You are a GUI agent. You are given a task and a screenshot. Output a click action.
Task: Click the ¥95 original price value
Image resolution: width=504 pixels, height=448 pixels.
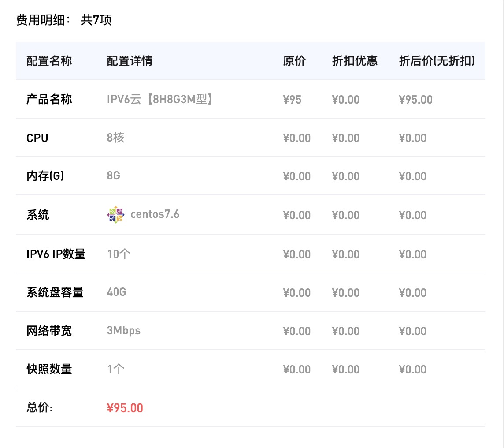click(292, 100)
